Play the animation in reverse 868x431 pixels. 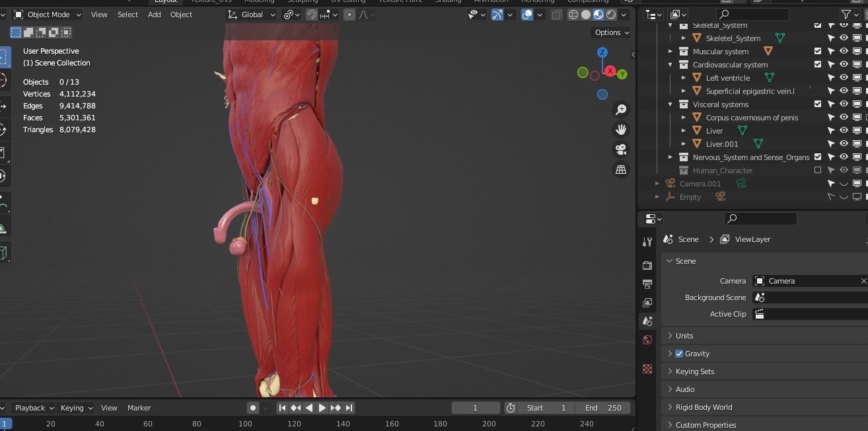pyautogui.click(x=308, y=408)
